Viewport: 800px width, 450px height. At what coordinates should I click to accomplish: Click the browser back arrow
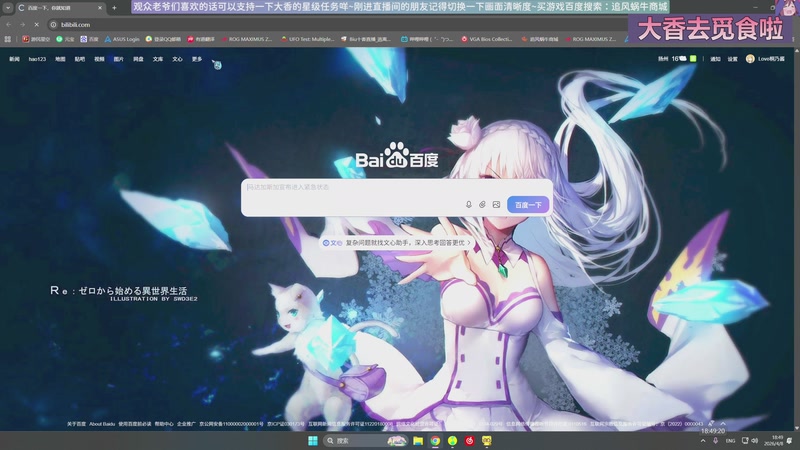click(x=9, y=24)
